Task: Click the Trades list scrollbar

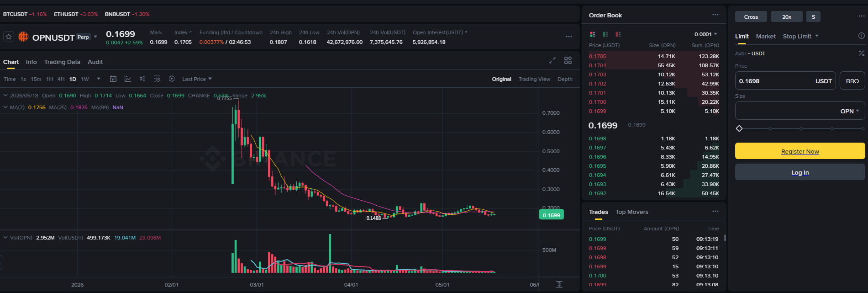Action: [725, 238]
